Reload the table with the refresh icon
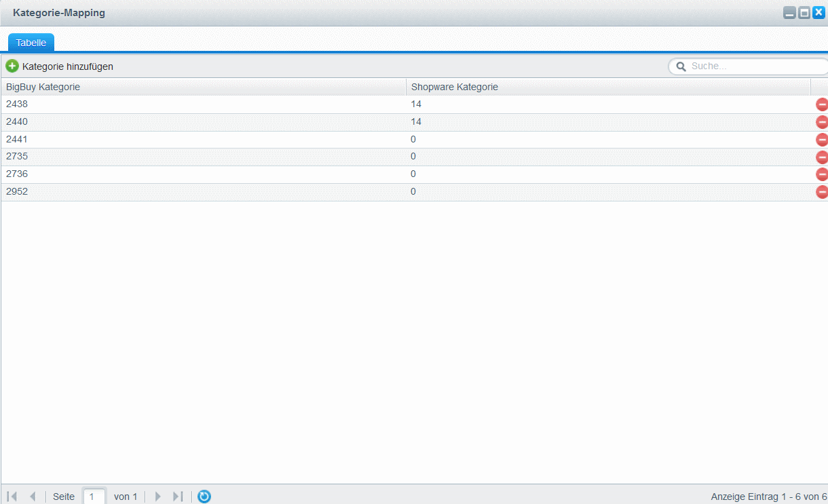828x504 pixels. pos(204,497)
